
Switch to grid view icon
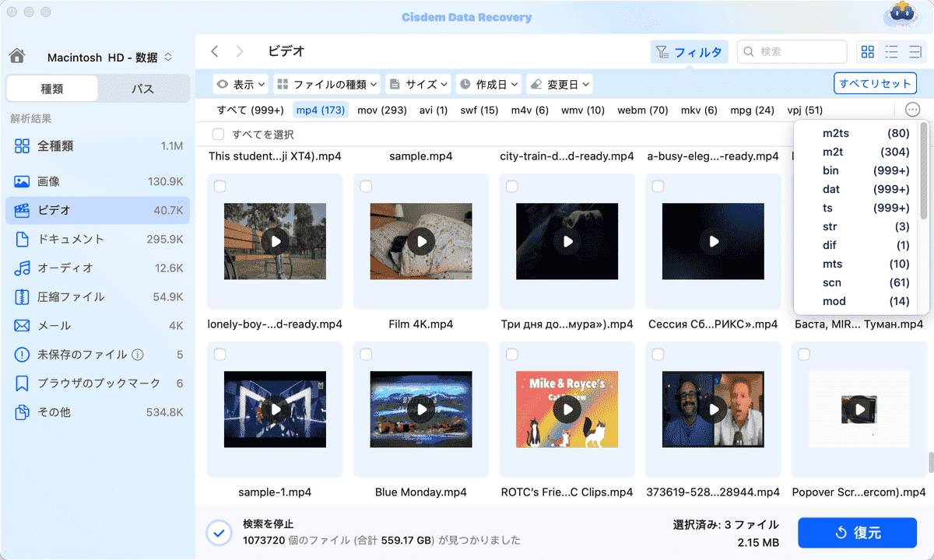click(867, 52)
